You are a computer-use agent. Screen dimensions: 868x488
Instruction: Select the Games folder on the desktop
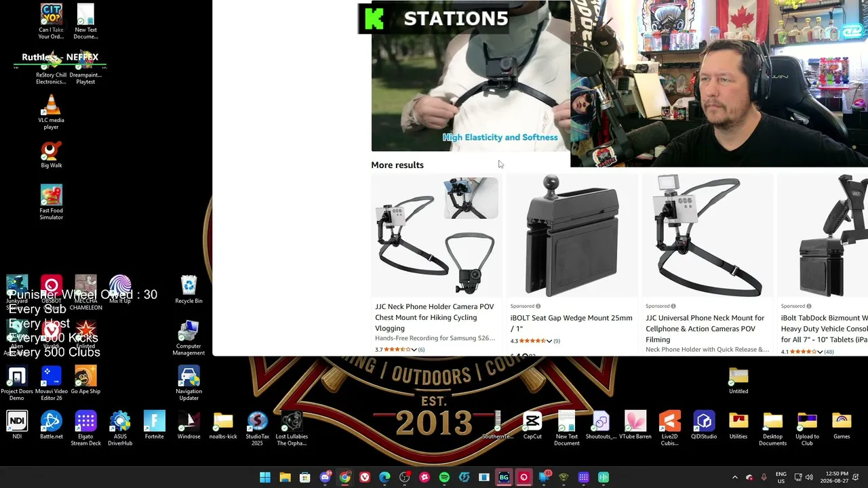(842, 425)
